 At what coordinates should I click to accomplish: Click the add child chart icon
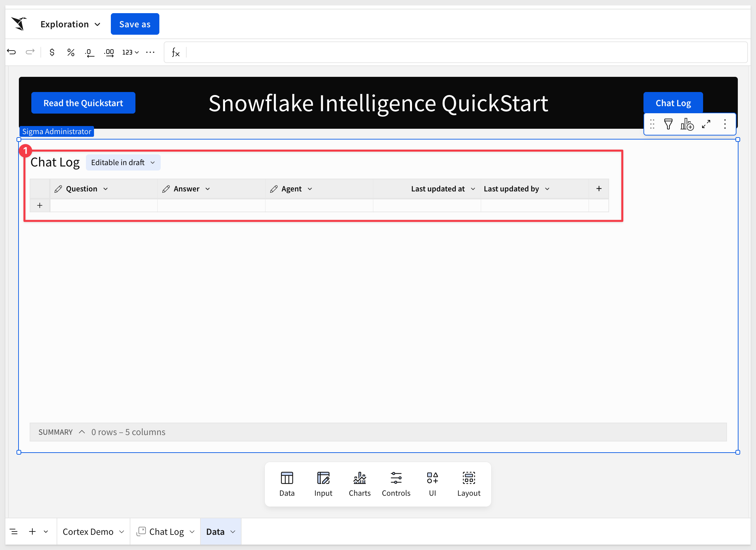[687, 124]
